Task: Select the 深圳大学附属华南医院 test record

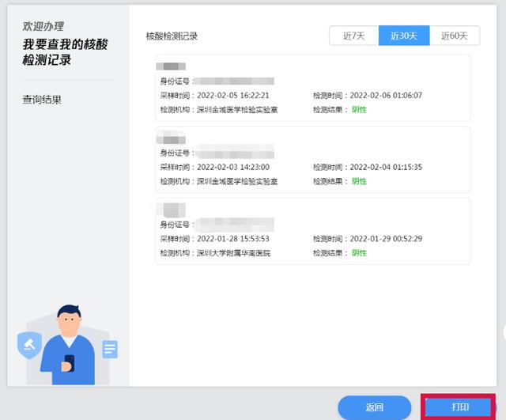Action: pos(312,231)
